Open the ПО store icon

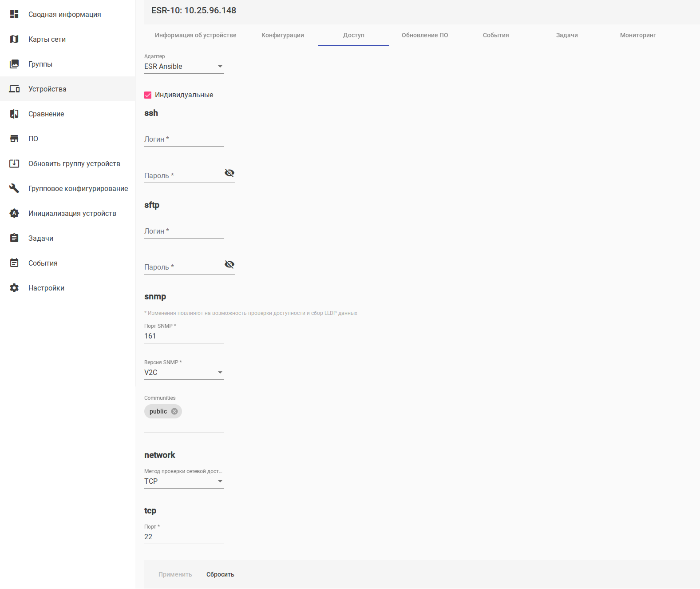(14, 139)
